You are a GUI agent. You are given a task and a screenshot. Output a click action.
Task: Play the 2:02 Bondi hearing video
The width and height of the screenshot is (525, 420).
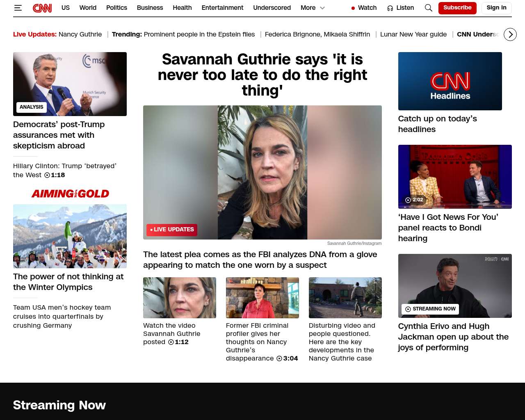414,200
